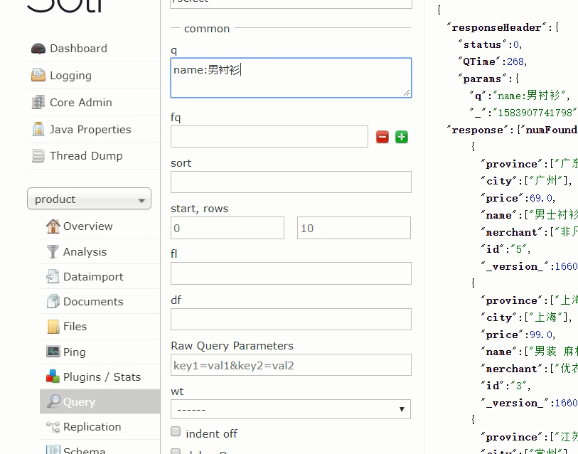
Task: Click the df input field
Action: [291, 319]
